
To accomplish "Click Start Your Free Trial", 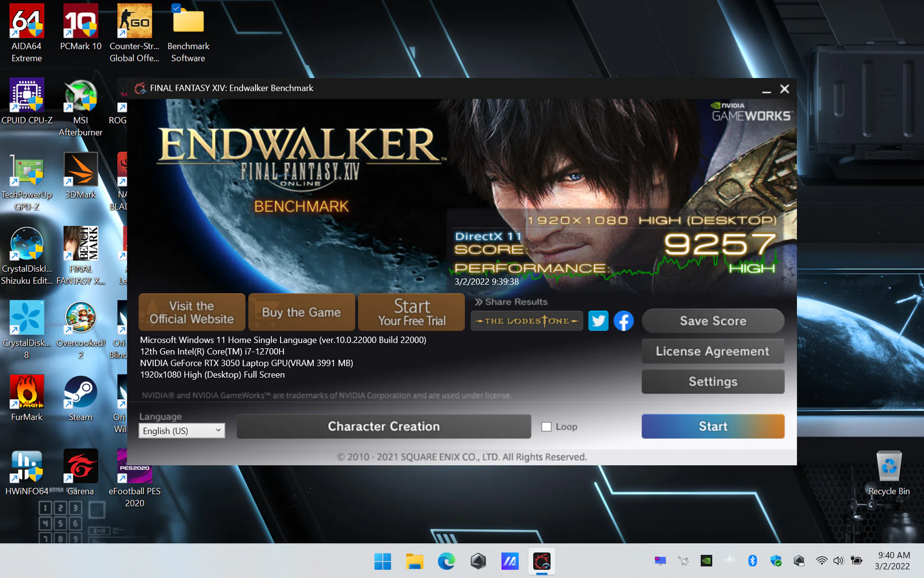I will tap(411, 312).
